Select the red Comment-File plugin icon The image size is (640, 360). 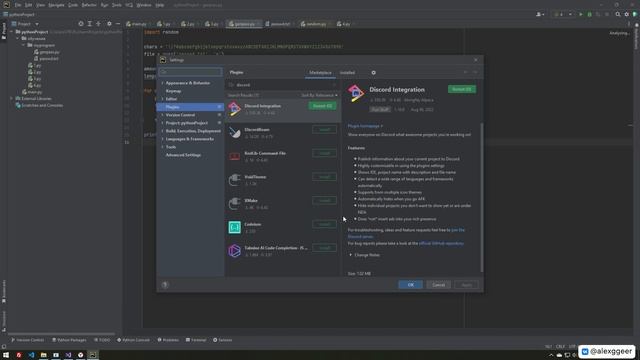coord(234,156)
